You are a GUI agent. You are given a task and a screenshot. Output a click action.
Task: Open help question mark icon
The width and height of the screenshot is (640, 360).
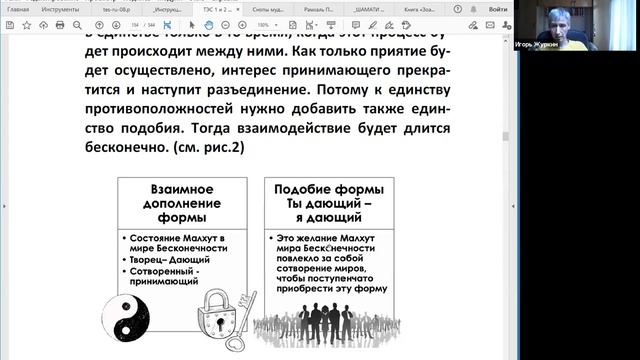click(x=458, y=9)
